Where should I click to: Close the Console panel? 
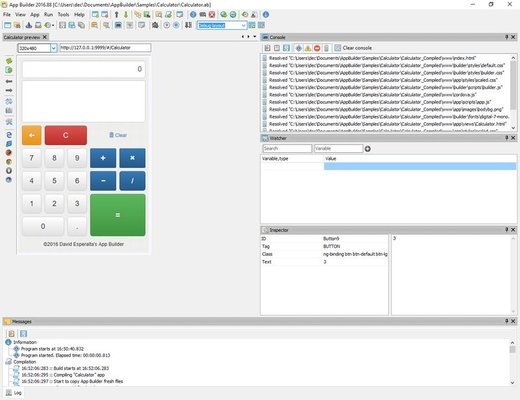(513, 37)
